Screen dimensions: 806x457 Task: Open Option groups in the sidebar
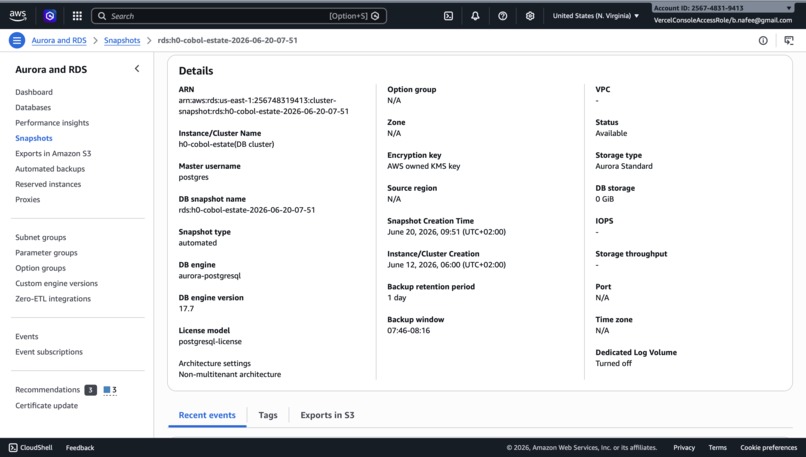coord(41,268)
